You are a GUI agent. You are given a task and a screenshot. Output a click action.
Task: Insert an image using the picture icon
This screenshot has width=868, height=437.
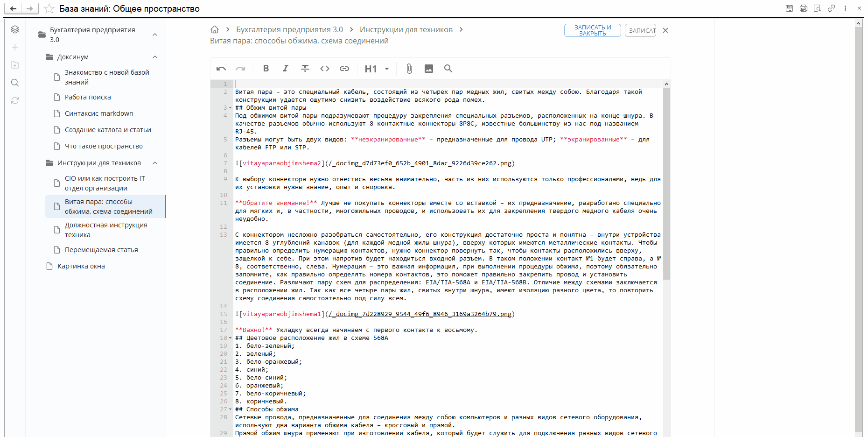428,69
